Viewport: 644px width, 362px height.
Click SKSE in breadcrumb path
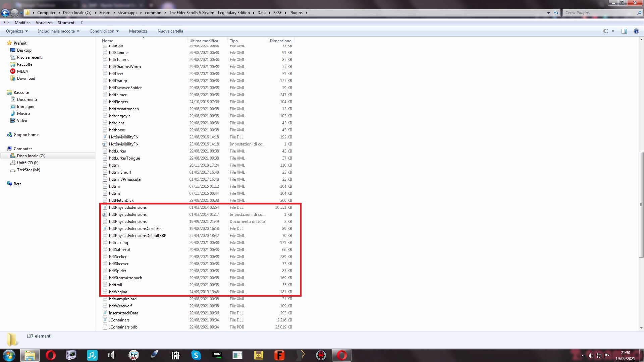coord(277,13)
